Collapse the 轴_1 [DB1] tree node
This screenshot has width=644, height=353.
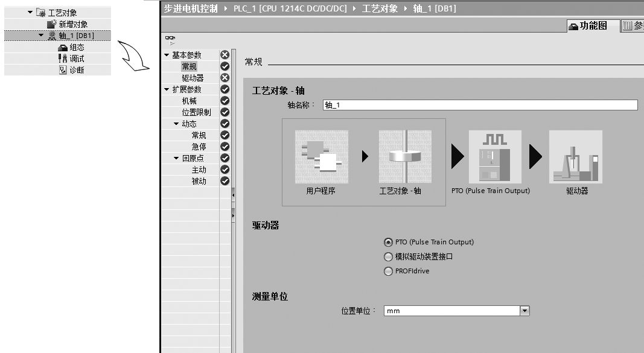[41, 35]
